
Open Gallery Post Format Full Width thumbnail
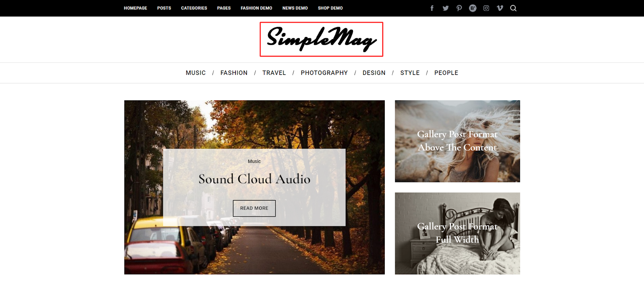point(457,233)
